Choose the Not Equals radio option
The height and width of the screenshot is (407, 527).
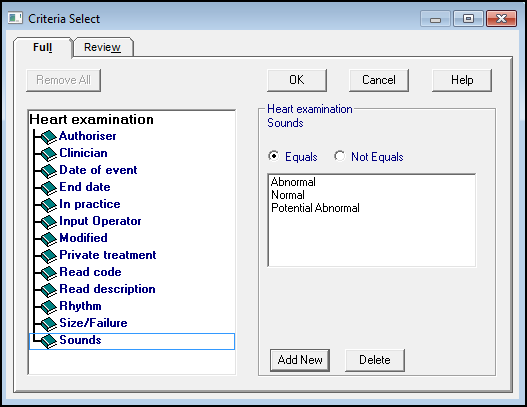[x=339, y=156]
